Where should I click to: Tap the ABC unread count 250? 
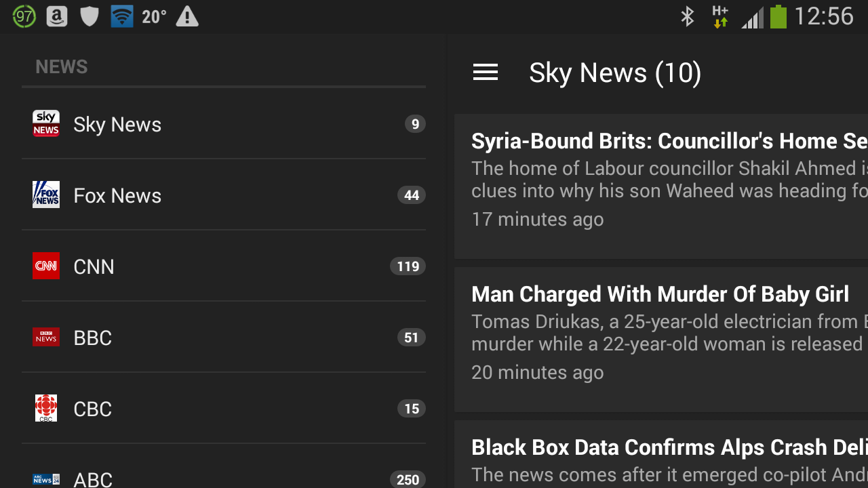pyautogui.click(x=408, y=479)
